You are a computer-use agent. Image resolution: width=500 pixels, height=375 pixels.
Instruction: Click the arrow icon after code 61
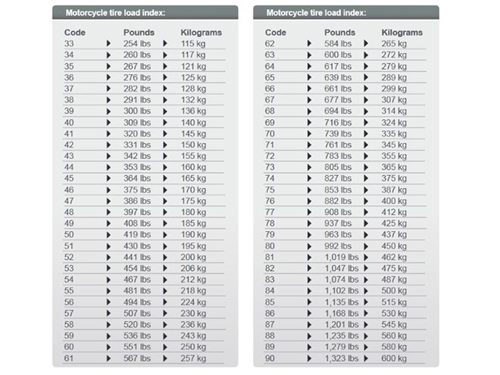(x=108, y=358)
